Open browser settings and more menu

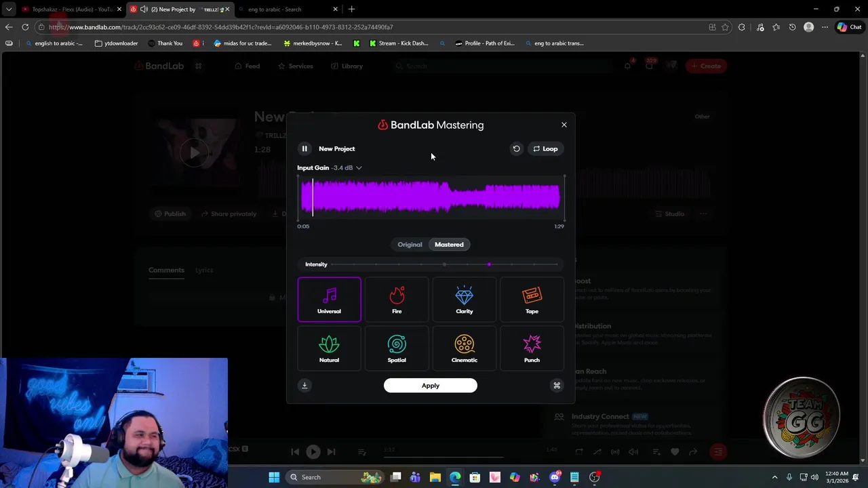click(x=825, y=27)
